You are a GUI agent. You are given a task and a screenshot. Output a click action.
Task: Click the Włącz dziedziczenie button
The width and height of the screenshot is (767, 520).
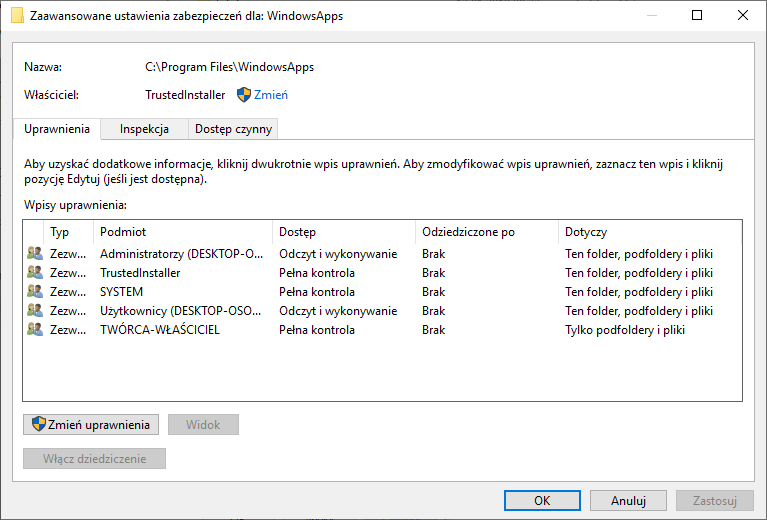(94, 458)
